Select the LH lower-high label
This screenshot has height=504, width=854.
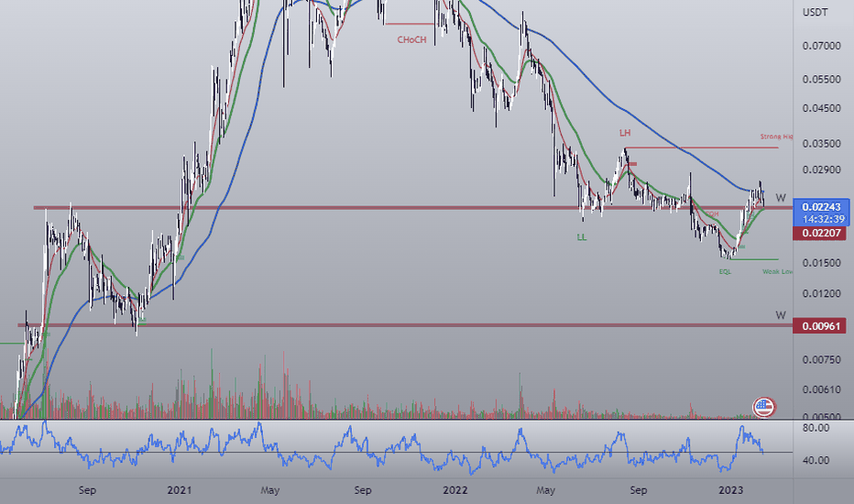tap(625, 133)
